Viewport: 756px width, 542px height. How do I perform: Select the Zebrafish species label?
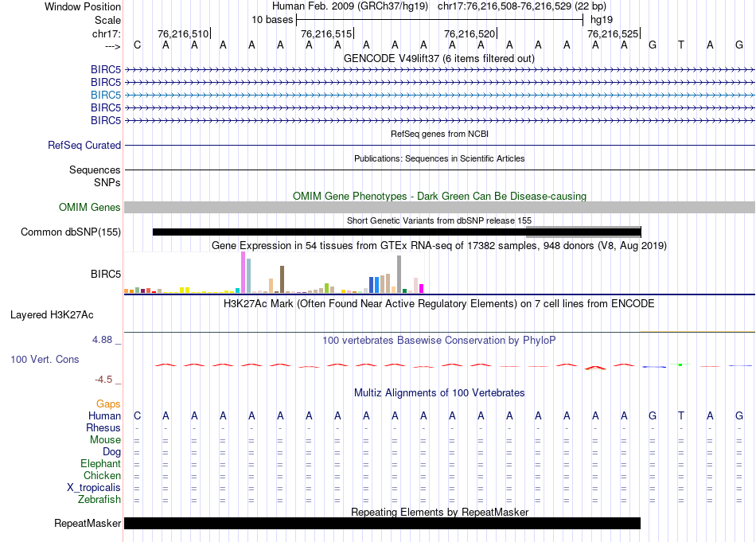point(99,500)
